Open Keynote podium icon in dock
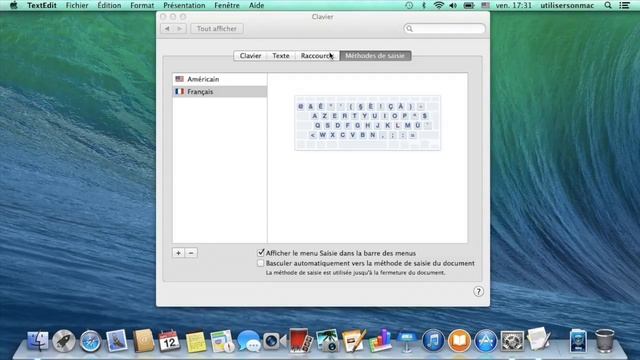 pyautogui.click(x=407, y=341)
